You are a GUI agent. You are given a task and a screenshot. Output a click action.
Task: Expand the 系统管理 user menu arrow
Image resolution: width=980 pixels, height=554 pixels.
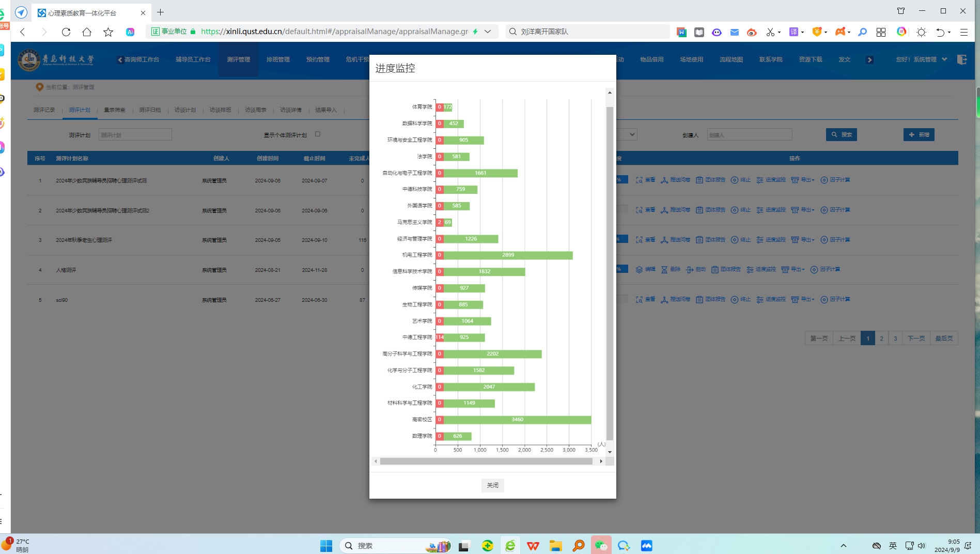tap(944, 59)
